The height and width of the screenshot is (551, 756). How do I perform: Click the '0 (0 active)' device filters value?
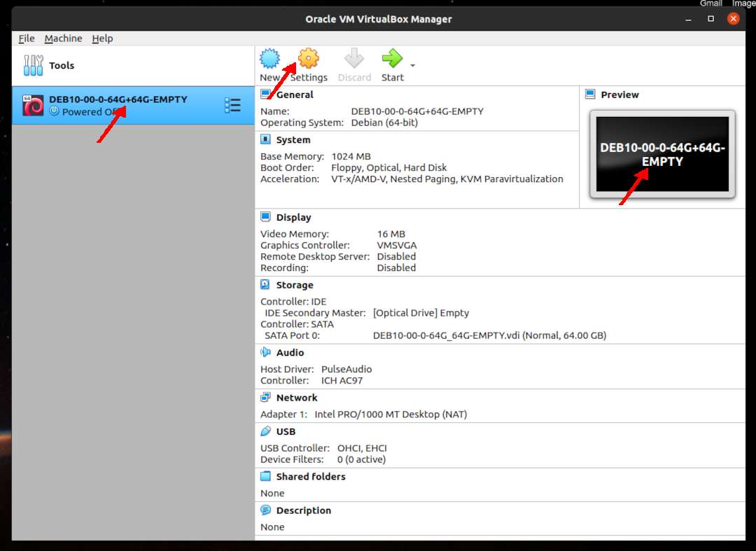click(x=361, y=460)
